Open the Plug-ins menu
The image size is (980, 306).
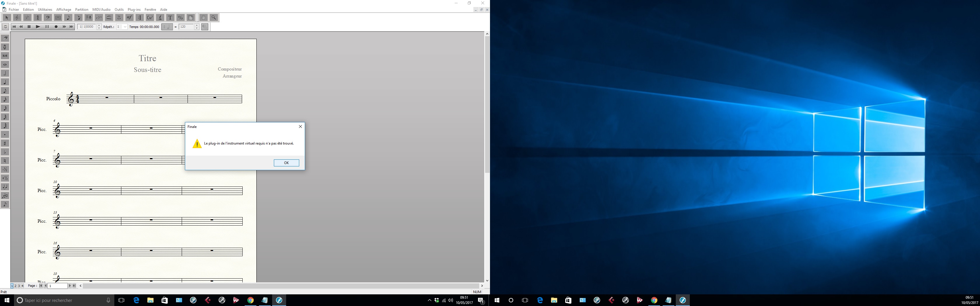[x=134, y=10]
